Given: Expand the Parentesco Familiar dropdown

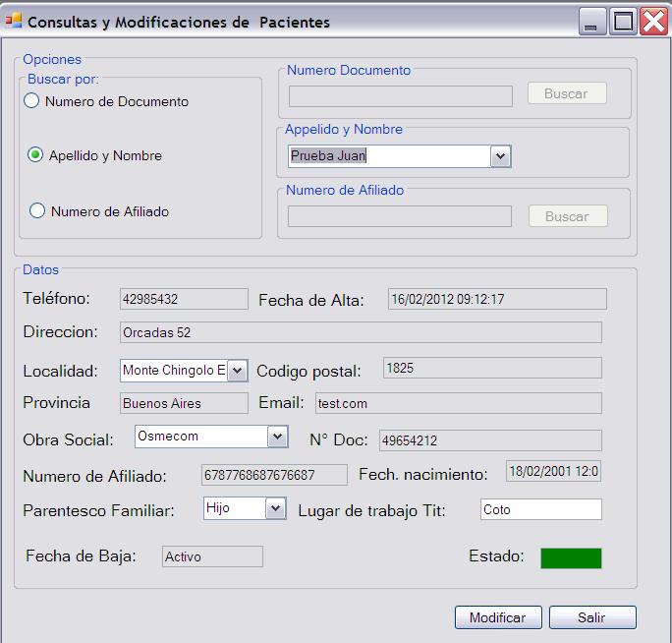Looking at the screenshot, I should [275, 508].
